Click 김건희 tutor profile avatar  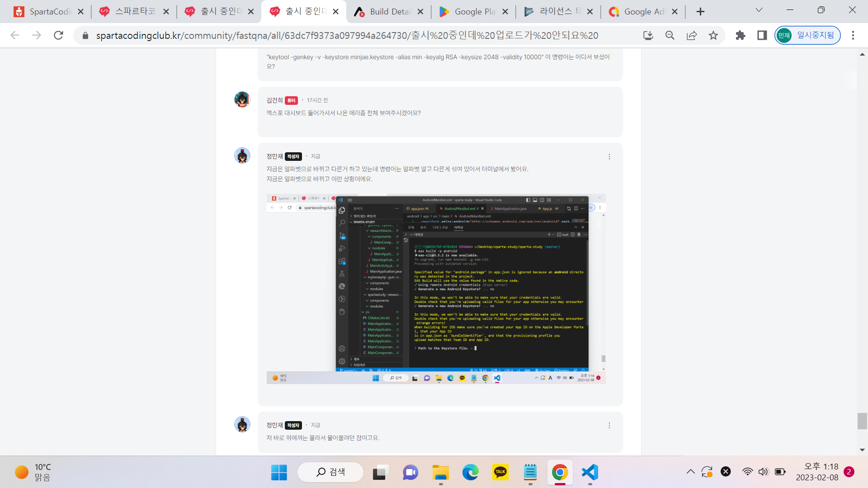click(x=242, y=99)
